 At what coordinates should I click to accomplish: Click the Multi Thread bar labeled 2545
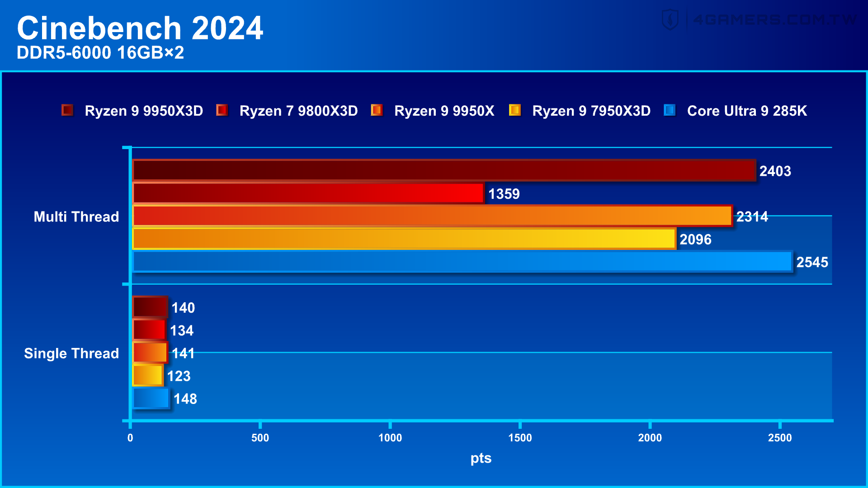click(x=462, y=262)
